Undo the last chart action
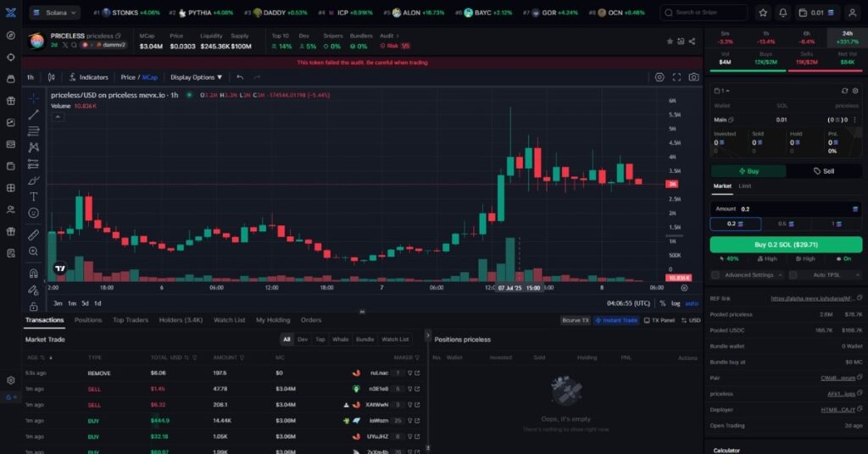Viewport: 868px width, 454px height. tap(240, 77)
